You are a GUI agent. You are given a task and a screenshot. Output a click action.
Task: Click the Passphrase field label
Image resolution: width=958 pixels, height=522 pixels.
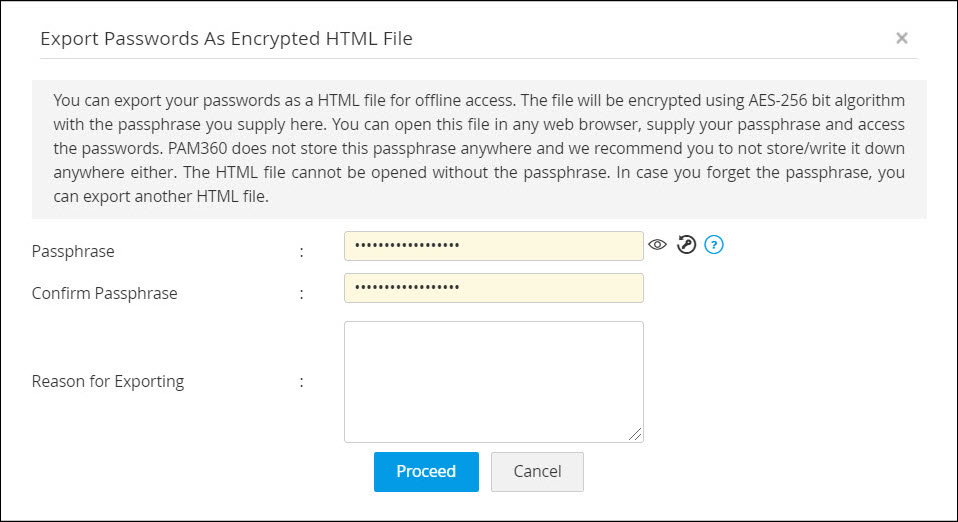coord(73,252)
